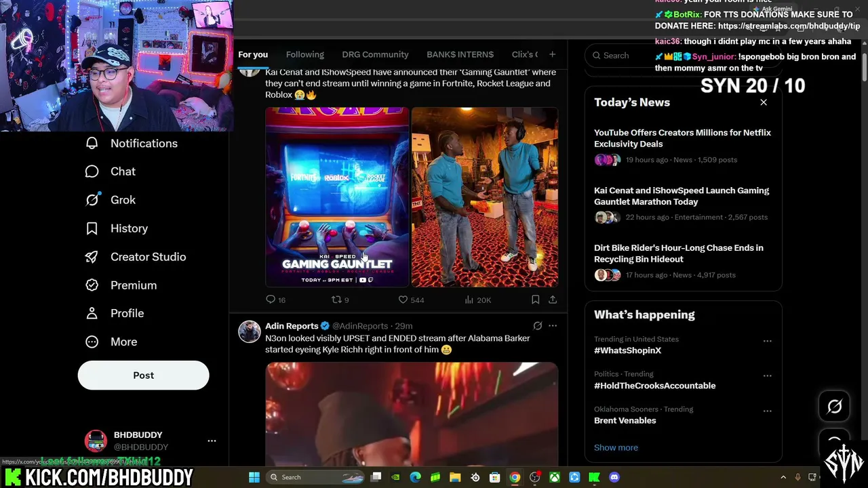Click the X search input field
This screenshot has height=488, width=868.
tap(683, 56)
